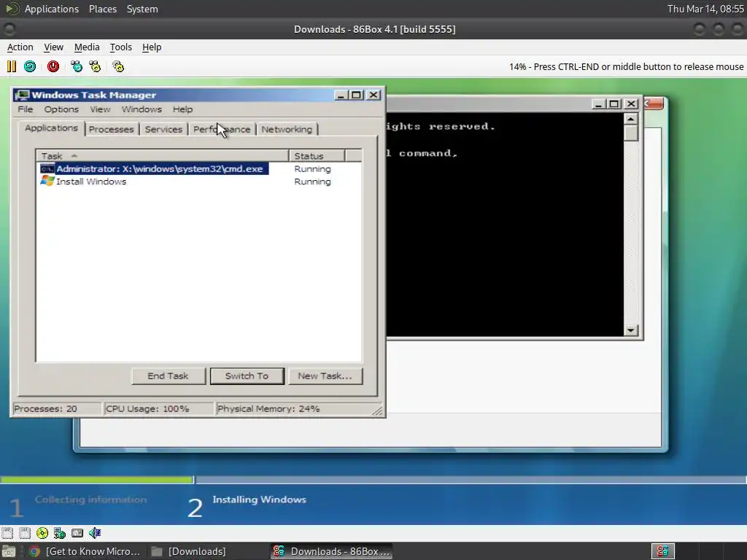Open 86Box settings gear toolbar icon
747x560 pixels.
pyautogui.click(x=118, y=66)
